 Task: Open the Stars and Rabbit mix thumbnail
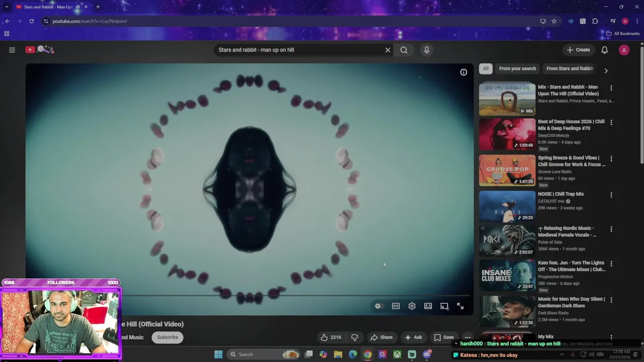(x=507, y=99)
